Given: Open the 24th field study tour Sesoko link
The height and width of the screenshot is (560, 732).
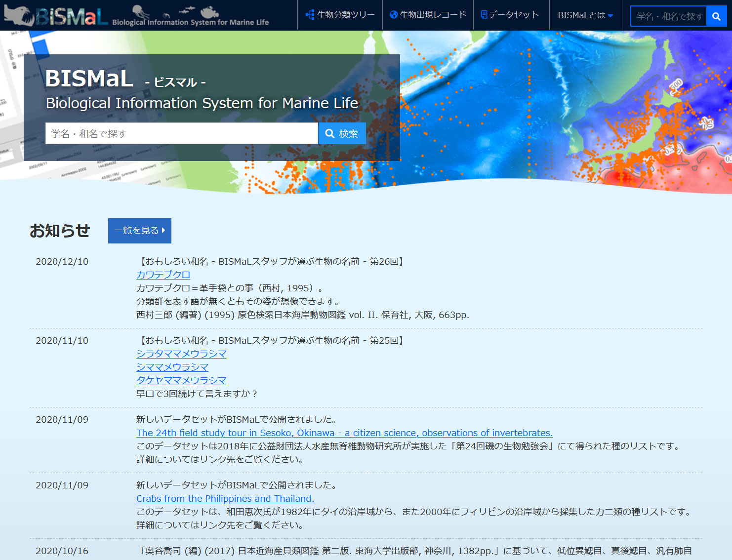Looking at the screenshot, I should (x=344, y=433).
